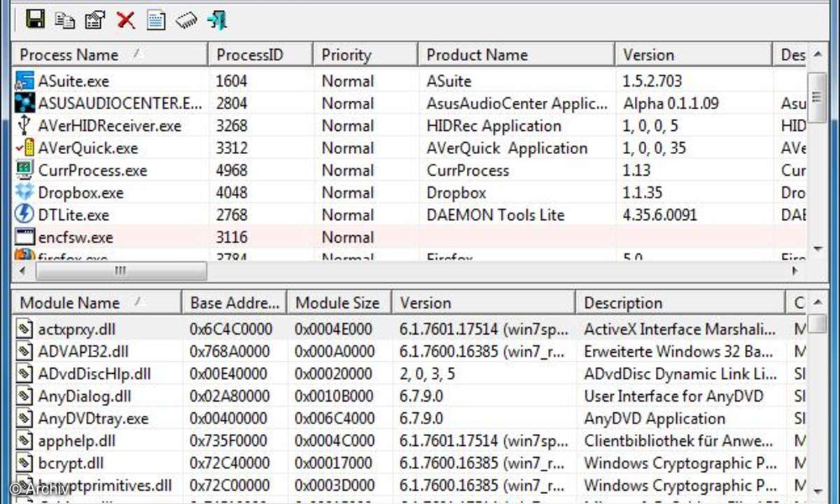Click the Save floppy disk toolbar icon

point(35,19)
